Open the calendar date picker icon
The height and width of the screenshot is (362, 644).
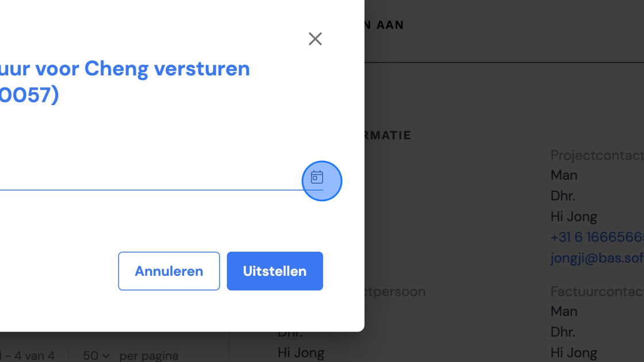pos(317,178)
